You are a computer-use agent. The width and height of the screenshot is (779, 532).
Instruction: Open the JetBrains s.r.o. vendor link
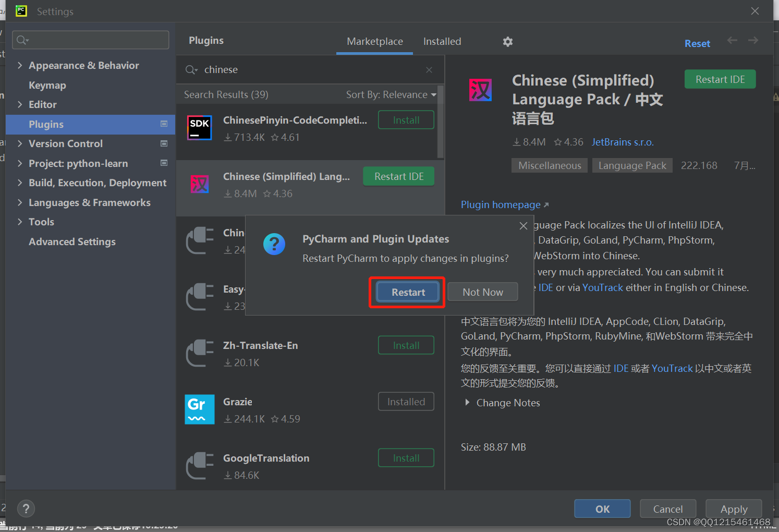(x=623, y=142)
